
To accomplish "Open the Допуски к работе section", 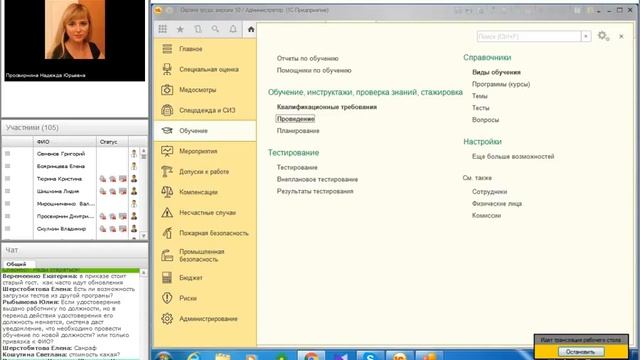I will (205, 171).
